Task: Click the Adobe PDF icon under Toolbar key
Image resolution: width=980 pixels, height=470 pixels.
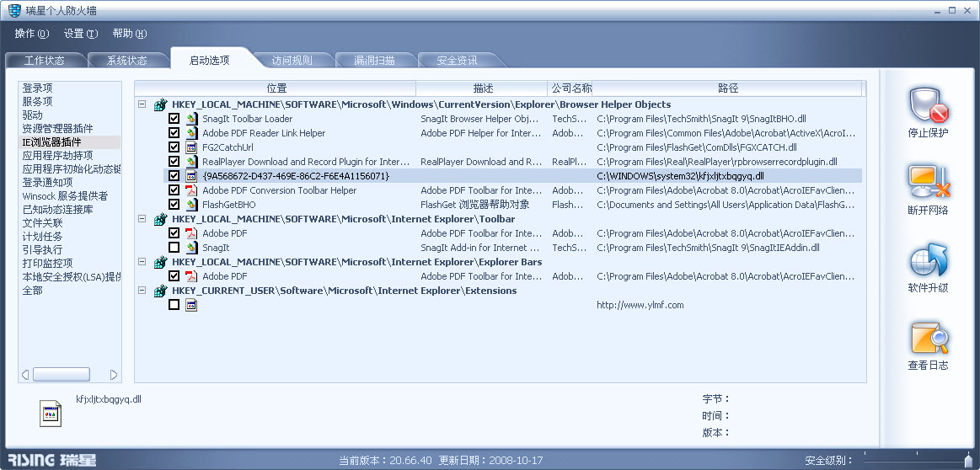Action: tap(191, 233)
